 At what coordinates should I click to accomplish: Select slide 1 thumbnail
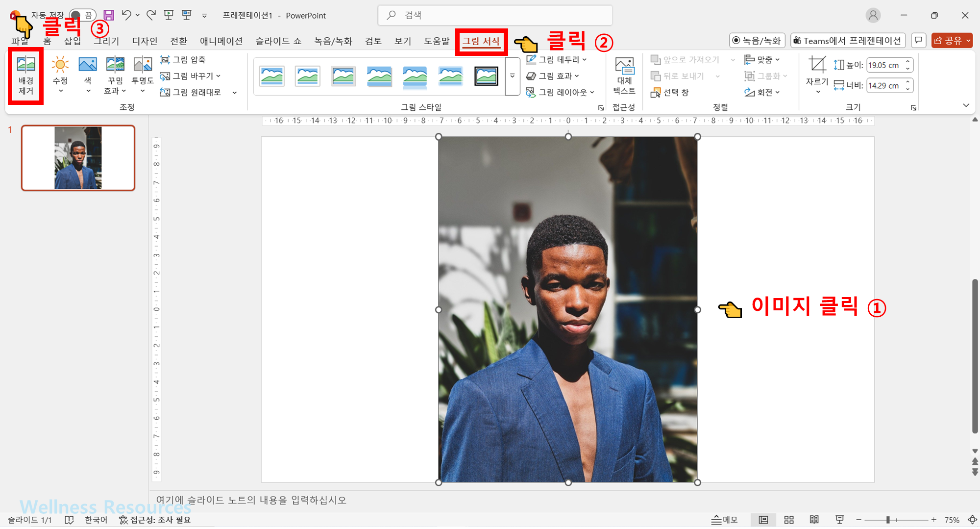tap(78, 158)
